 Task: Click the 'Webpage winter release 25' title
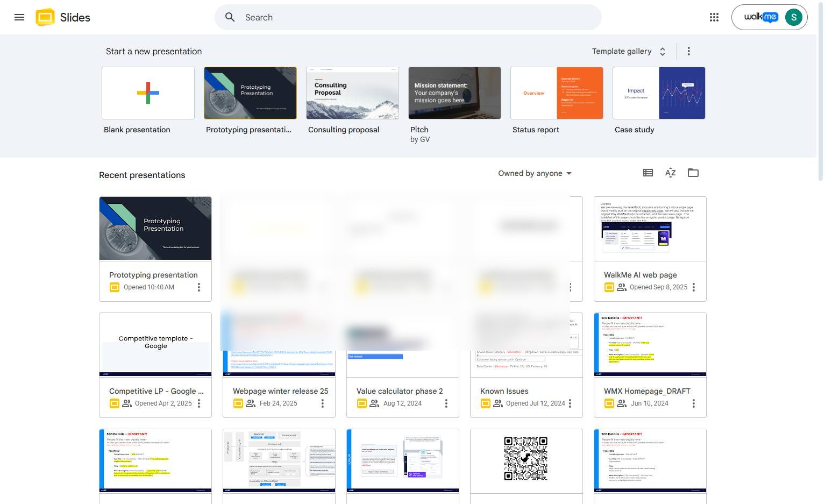coord(280,391)
